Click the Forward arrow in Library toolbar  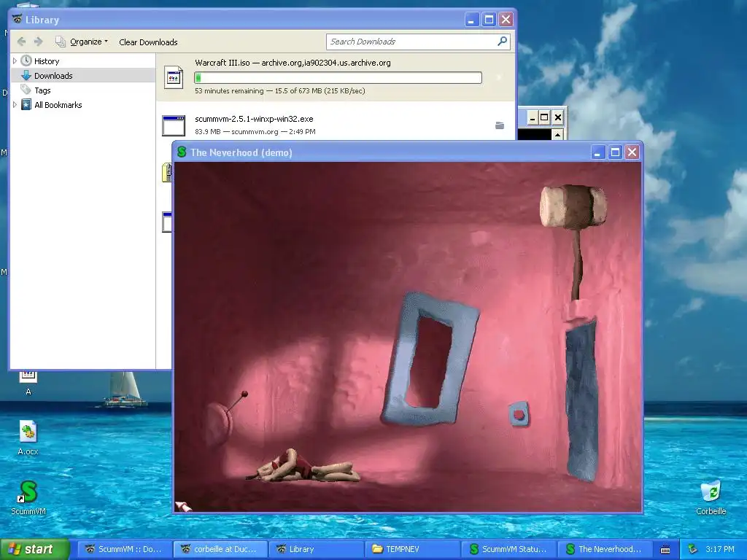39,42
